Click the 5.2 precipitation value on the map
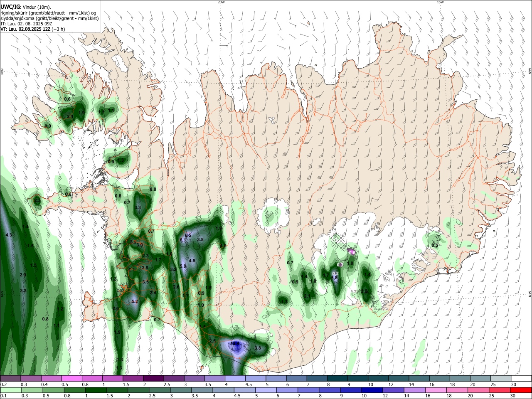The height and width of the screenshot is (399, 532). pos(134,301)
